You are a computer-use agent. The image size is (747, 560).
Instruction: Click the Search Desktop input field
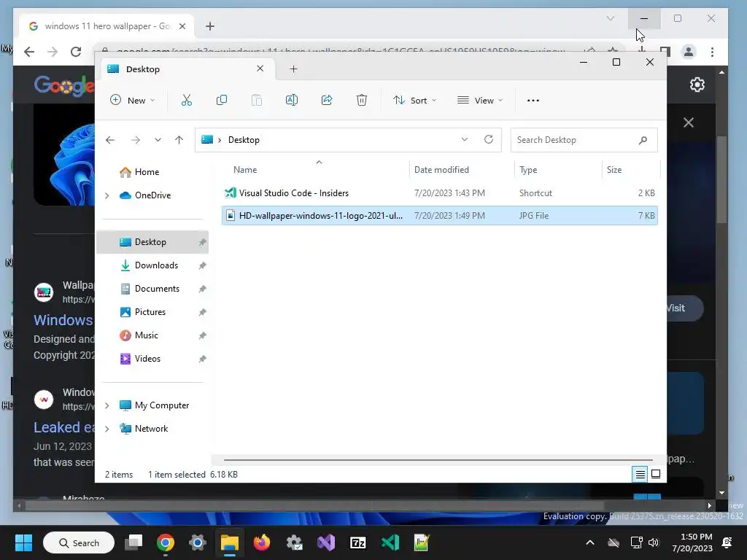tap(584, 140)
